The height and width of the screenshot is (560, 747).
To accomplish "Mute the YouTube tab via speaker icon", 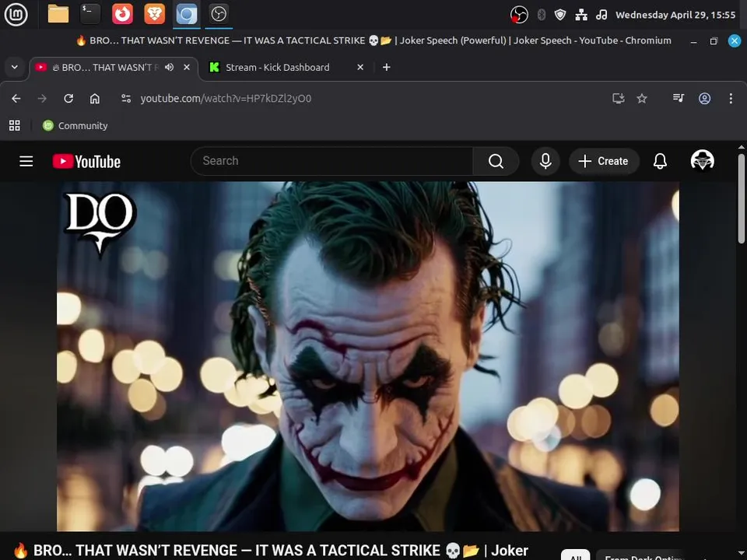I will pos(169,67).
